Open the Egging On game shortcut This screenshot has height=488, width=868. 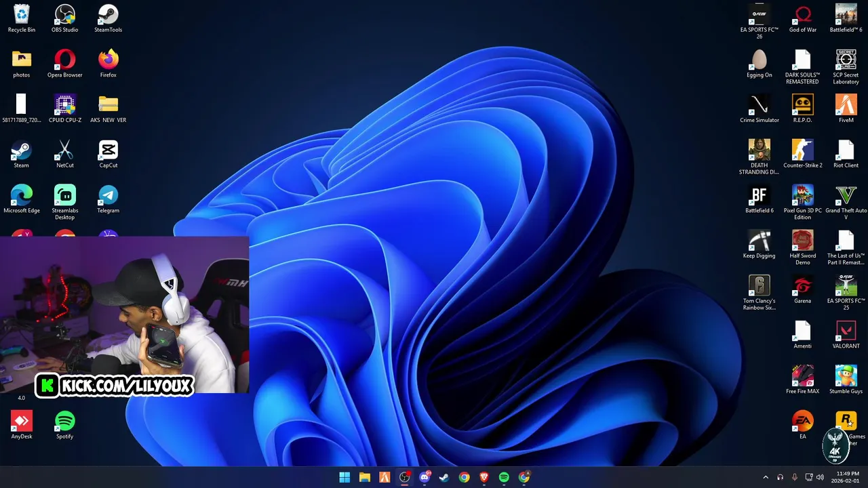[759, 64]
